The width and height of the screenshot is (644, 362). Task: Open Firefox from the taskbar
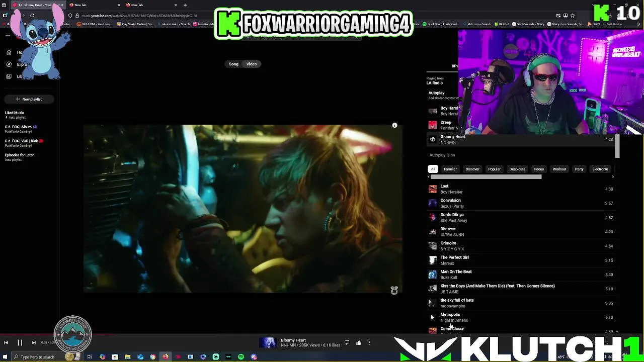(x=165, y=357)
